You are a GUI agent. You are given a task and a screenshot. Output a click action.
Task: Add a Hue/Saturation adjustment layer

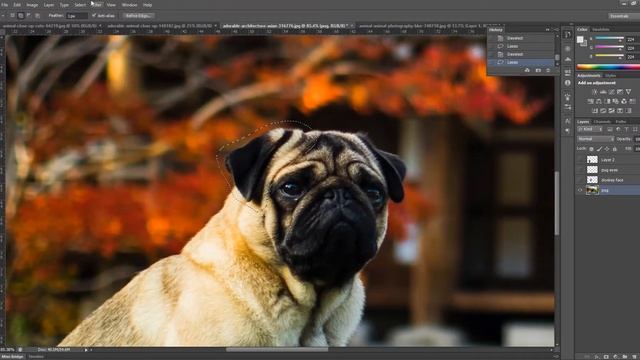590,101
